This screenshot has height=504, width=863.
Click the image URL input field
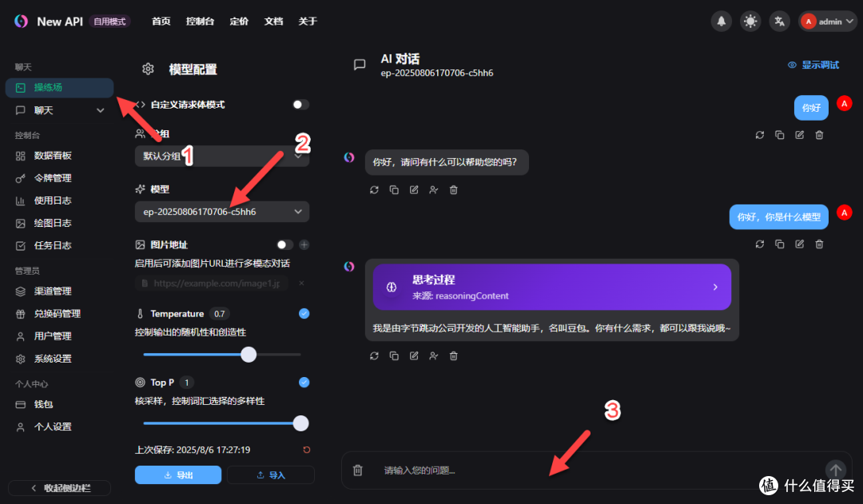coord(212,284)
